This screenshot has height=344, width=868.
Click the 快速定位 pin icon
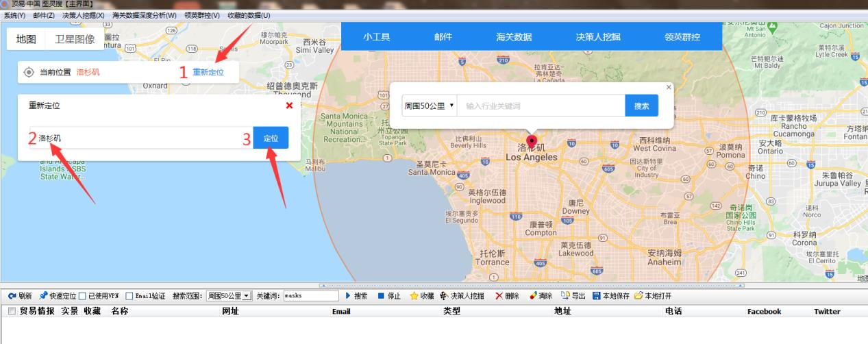[42, 296]
